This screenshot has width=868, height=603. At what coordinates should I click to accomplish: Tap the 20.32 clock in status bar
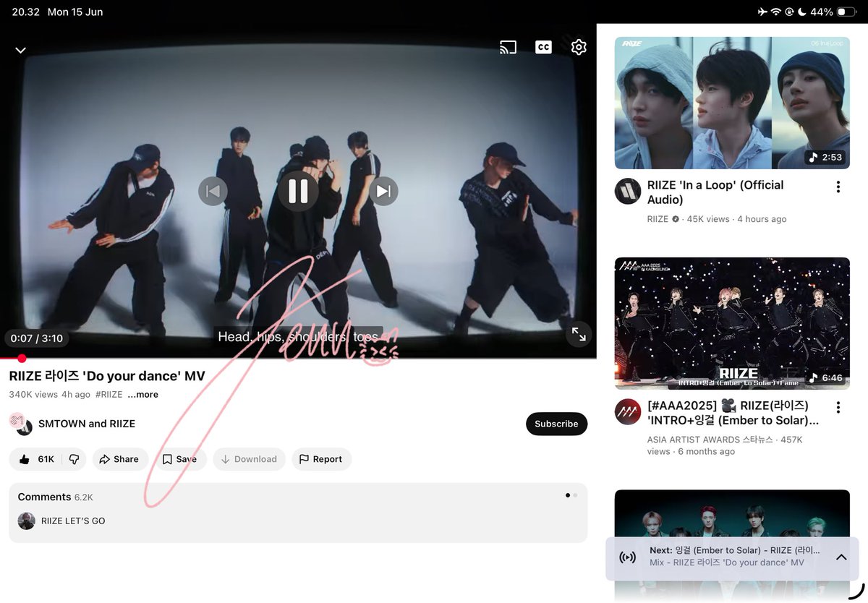point(26,12)
